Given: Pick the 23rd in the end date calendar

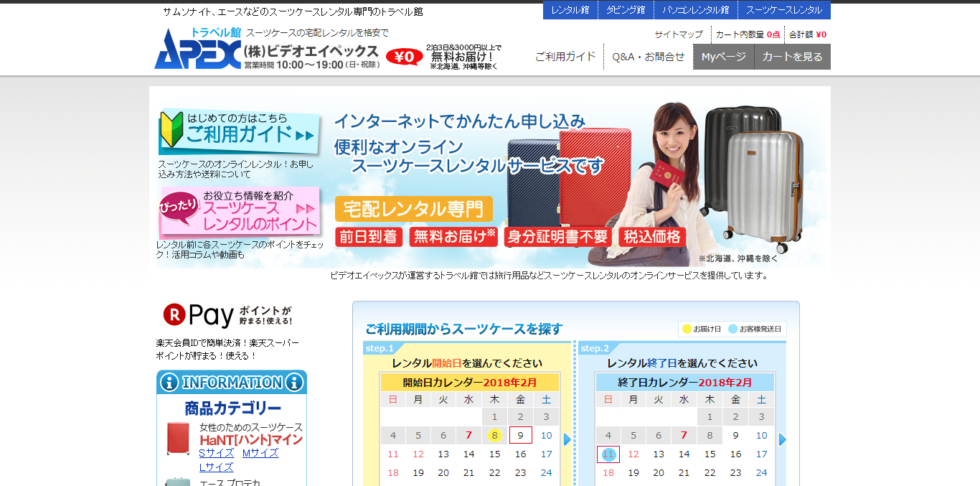Looking at the screenshot, I should 736,472.
